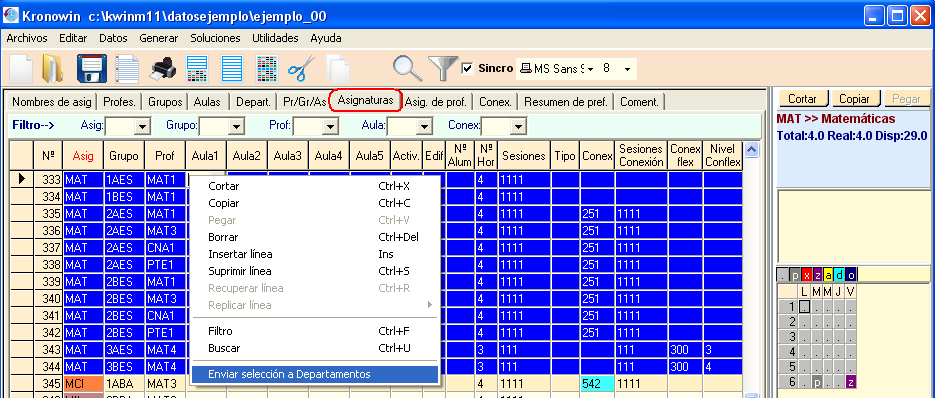Open the Editar menu

tap(73, 38)
